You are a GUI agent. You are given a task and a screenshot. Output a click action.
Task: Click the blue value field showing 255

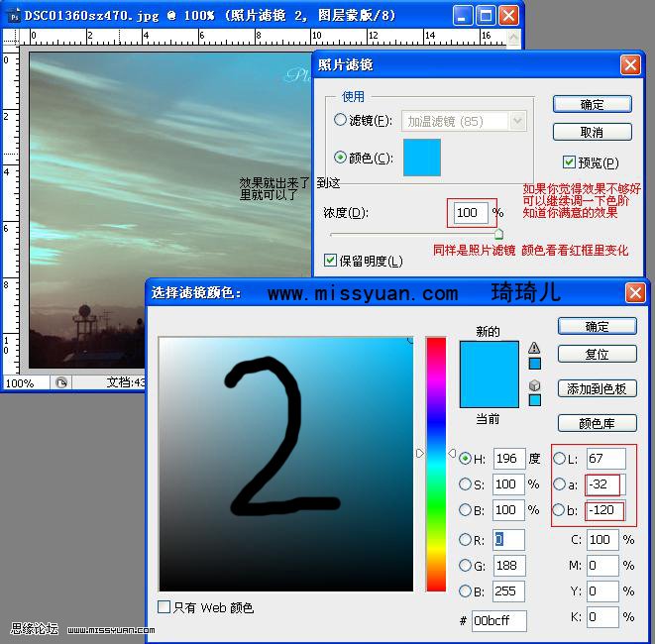(x=508, y=590)
